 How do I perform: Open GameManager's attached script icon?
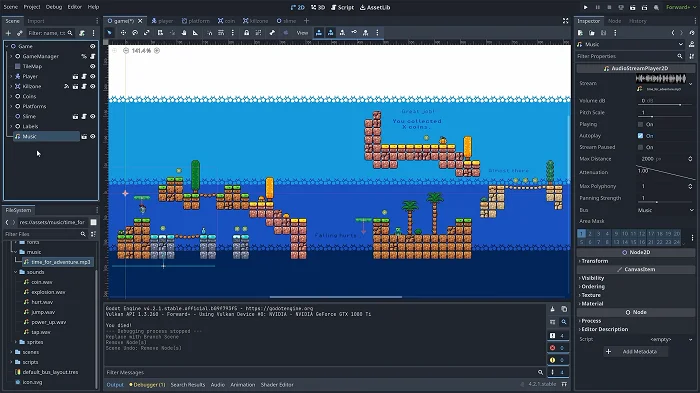click(92, 56)
